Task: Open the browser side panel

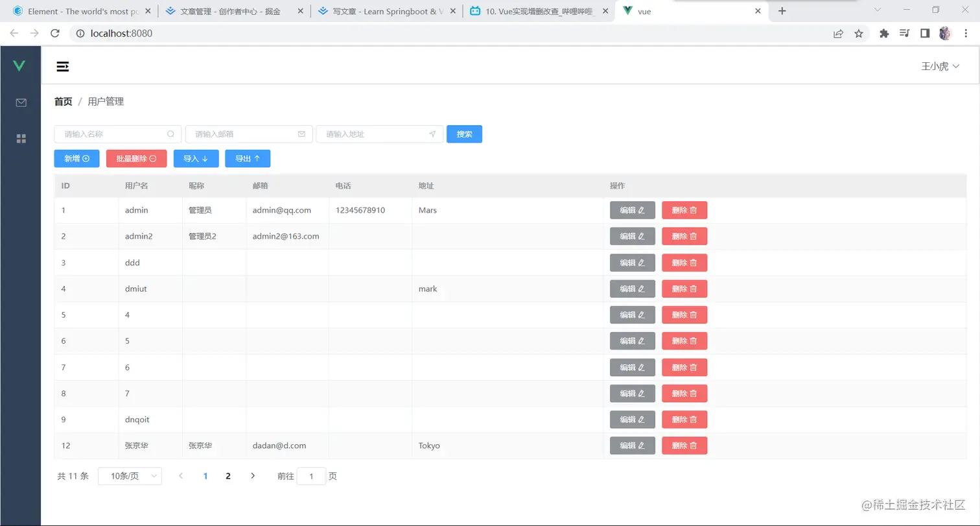Action: [925, 33]
